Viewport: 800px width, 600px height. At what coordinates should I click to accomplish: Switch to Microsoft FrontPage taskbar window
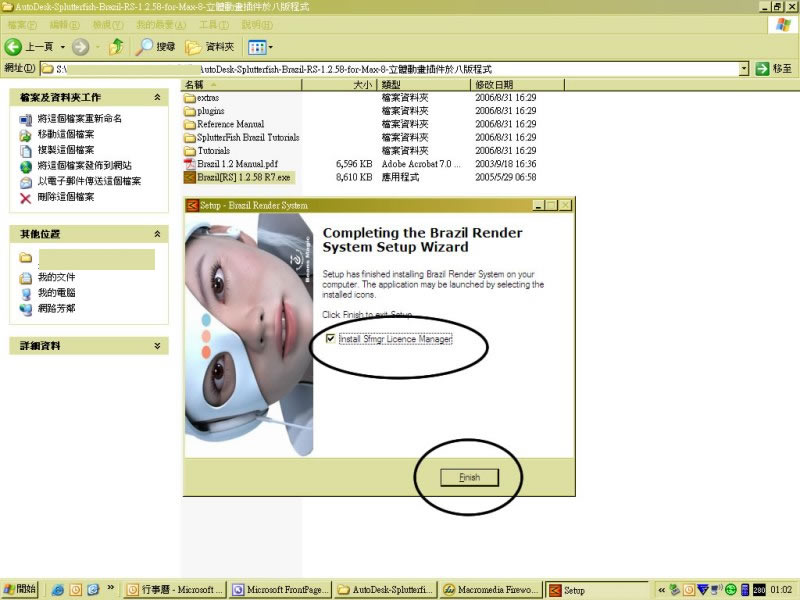point(281,590)
